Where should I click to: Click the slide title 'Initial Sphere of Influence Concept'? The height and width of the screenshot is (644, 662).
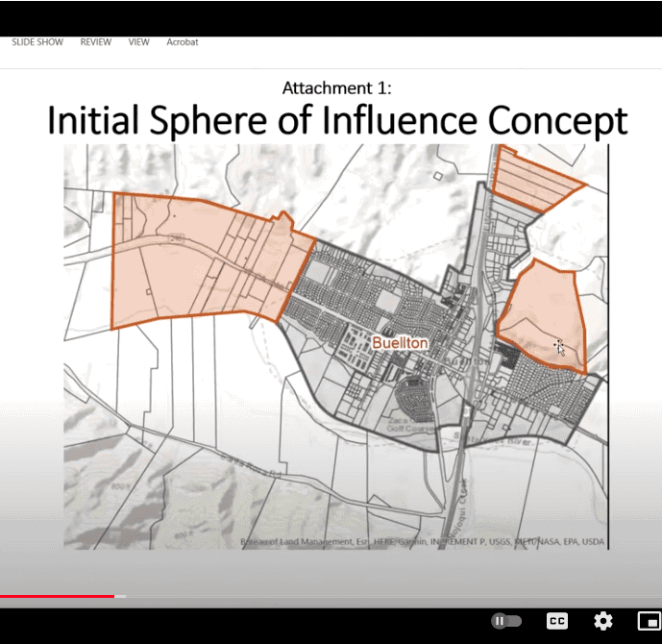[x=336, y=121]
